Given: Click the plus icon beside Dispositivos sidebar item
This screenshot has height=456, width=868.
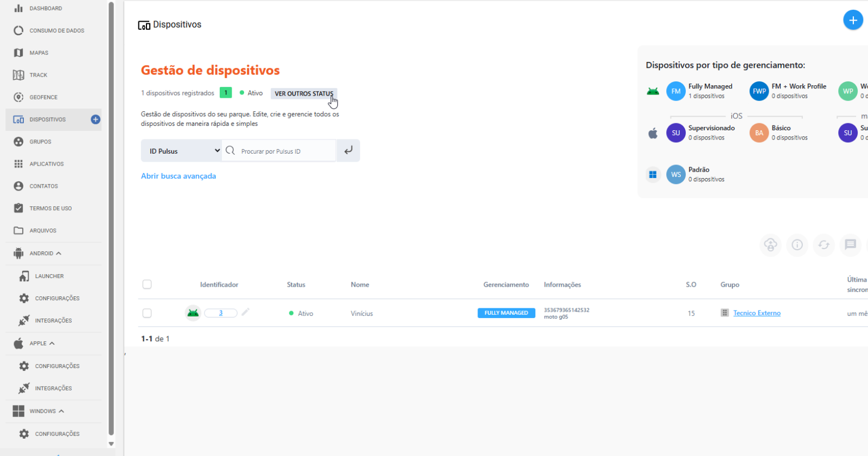Looking at the screenshot, I should tap(95, 119).
